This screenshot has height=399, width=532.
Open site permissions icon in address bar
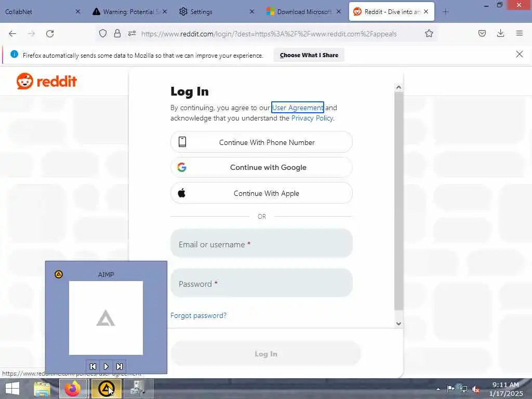tap(132, 33)
